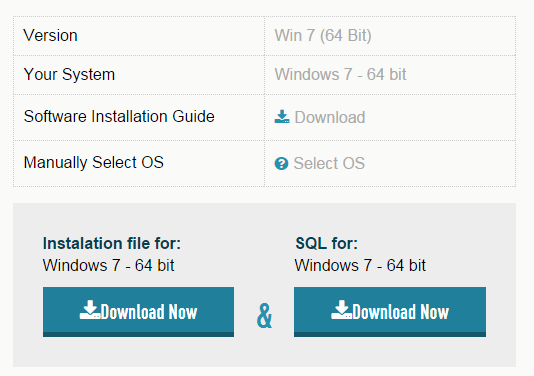The width and height of the screenshot is (534, 376).
Task: Click Windows 7 text under SQL for heading
Action: pos(360,265)
